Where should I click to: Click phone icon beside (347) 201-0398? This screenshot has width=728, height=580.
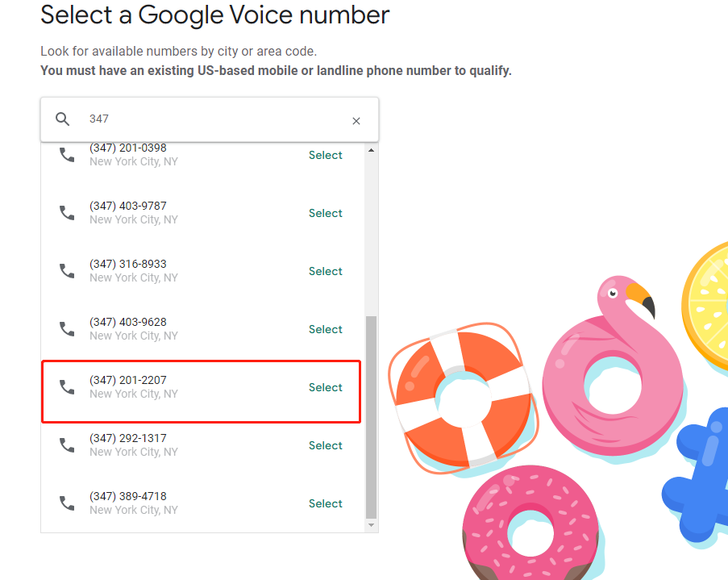click(x=67, y=155)
